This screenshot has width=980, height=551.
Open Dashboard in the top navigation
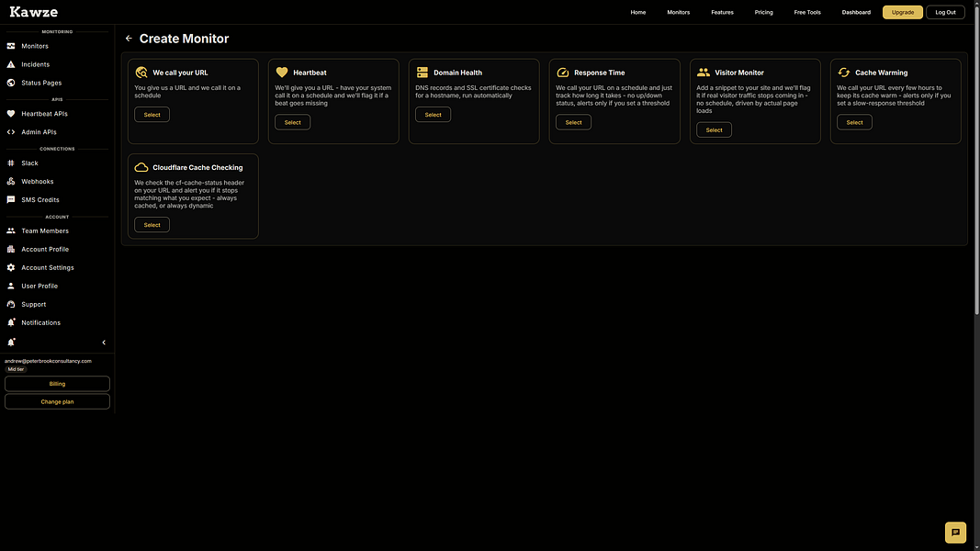click(x=856, y=12)
